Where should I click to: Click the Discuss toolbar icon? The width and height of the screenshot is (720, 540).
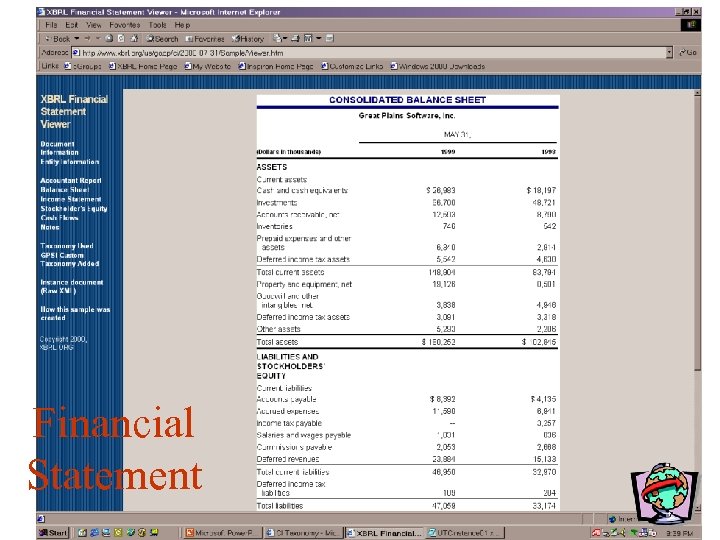[x=329, y=39]
